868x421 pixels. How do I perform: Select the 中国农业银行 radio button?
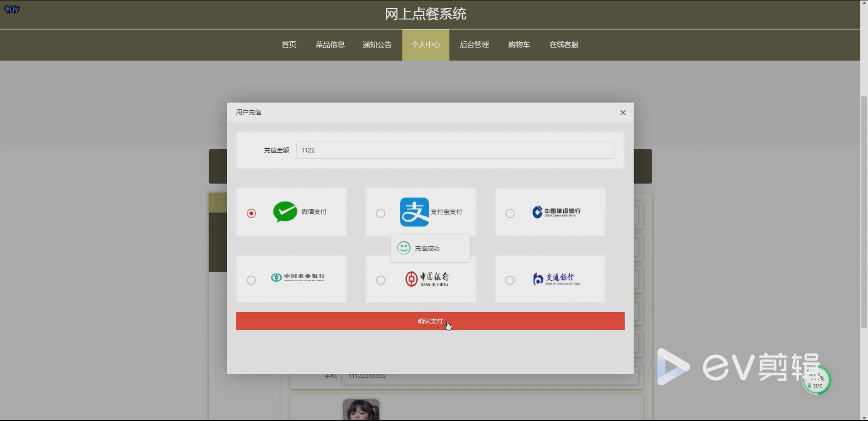pyautogui.click(x=251, y=280)
